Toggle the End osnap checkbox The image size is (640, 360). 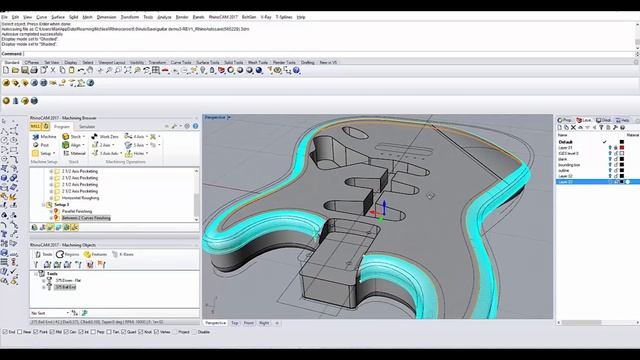[x=5, y=332]
